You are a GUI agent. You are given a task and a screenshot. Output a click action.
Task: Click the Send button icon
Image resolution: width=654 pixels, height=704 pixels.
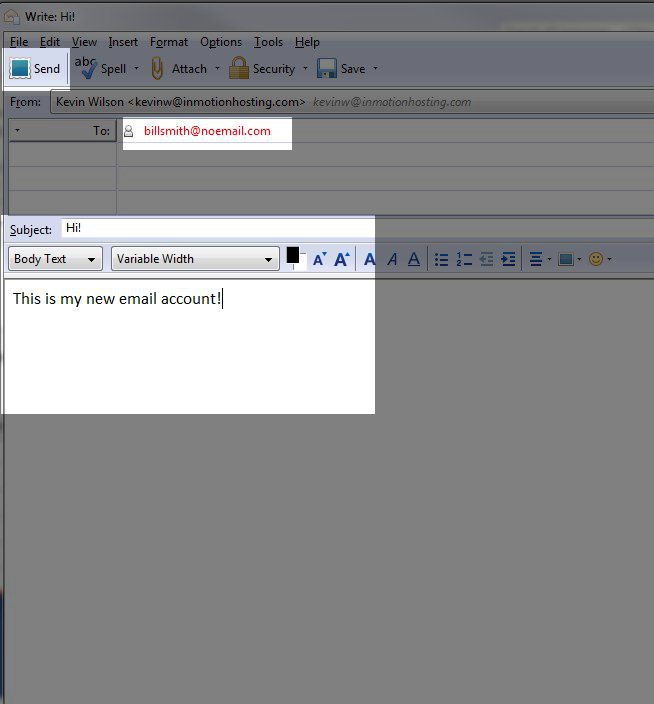(21, 69)
